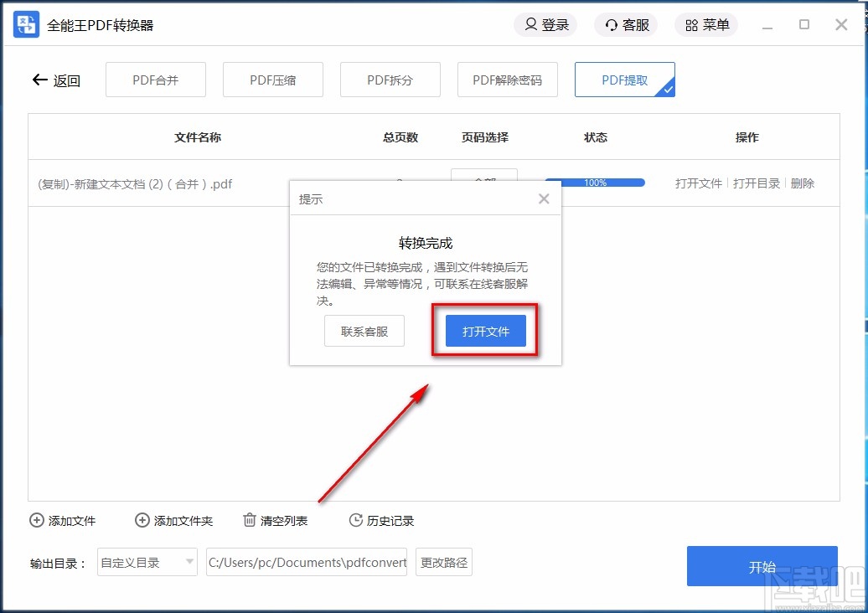Viewport: 868px width, 613px height.
Task: Click the 添加文件夹 add-folder icon
Action: pos(142,520)
